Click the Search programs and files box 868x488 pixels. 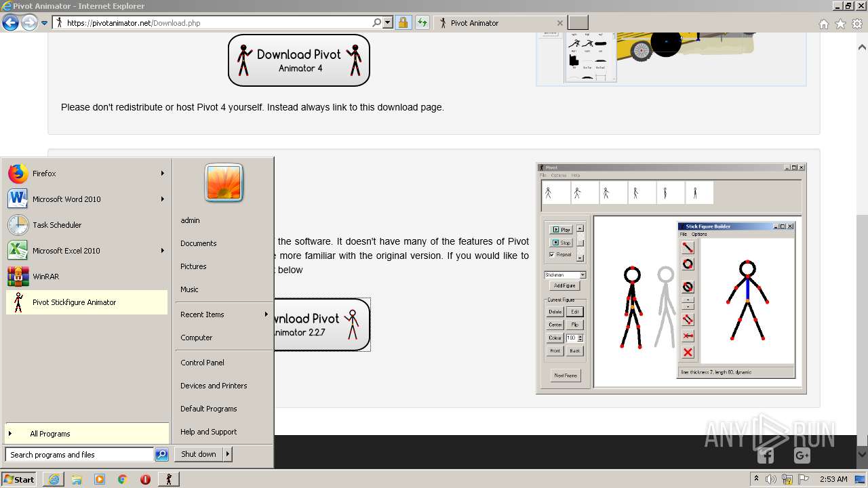79,455
